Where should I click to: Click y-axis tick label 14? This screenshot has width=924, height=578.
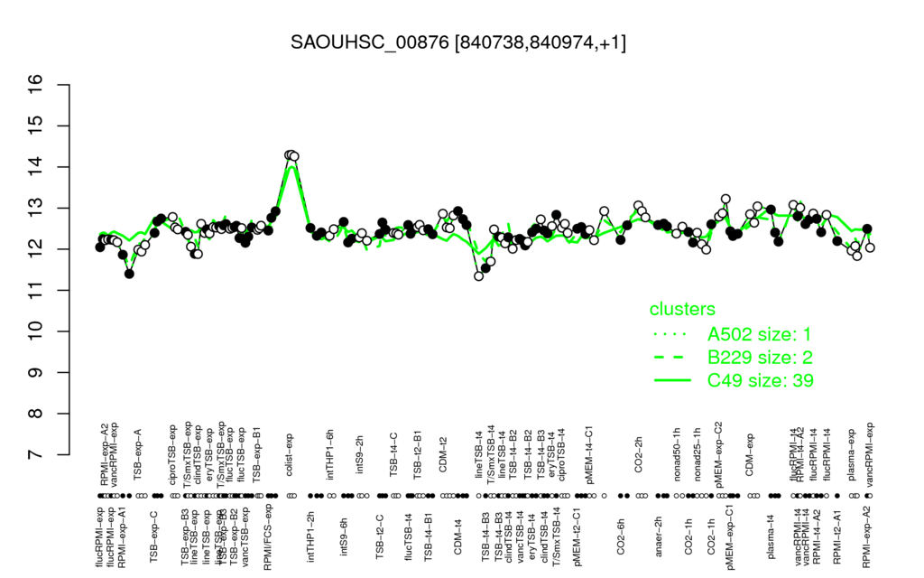[36, 167]
